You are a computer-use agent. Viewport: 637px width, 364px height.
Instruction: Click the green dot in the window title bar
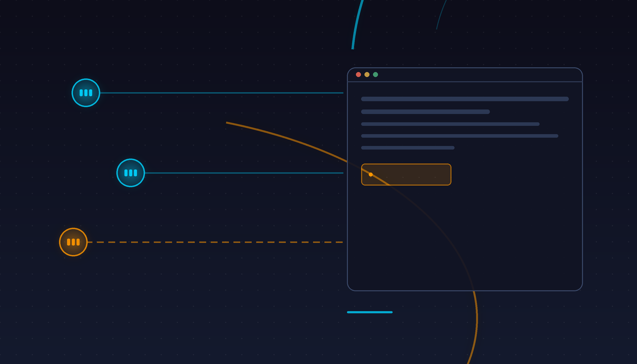coord(375,74)
